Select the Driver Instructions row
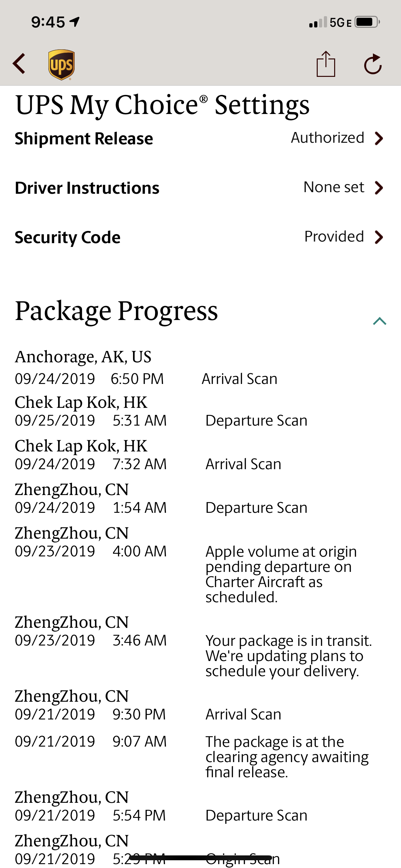 pos(200,188)
